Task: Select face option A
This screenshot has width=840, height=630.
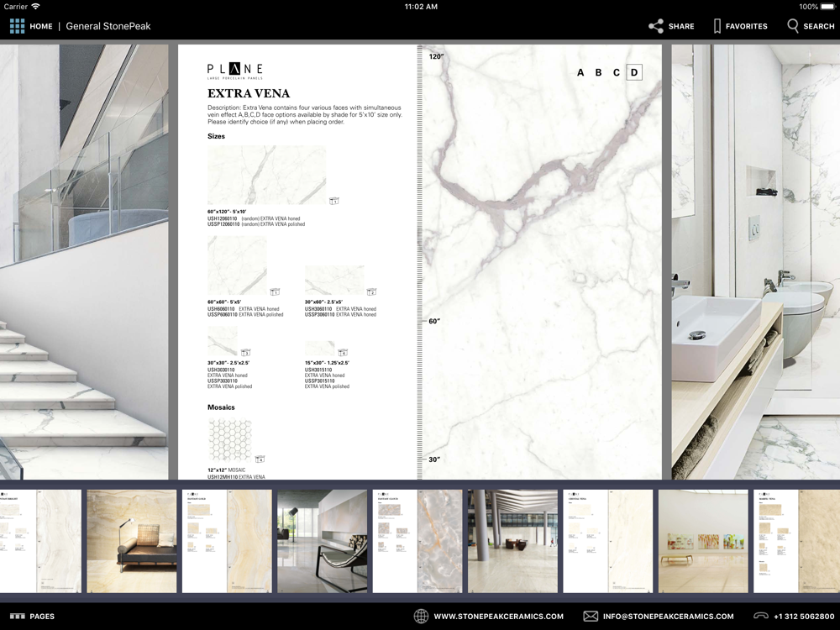Action: (x=580, y=72)
